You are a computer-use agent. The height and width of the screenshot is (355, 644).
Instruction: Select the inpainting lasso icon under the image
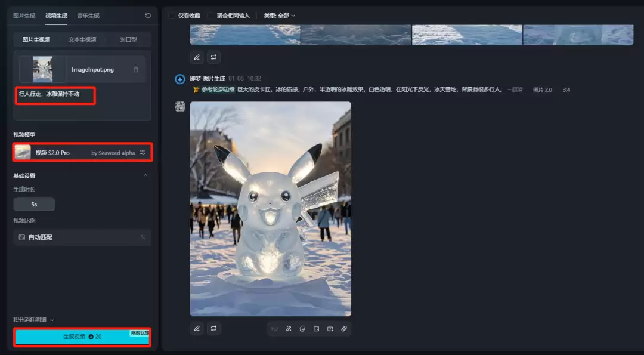click(302, 329)
